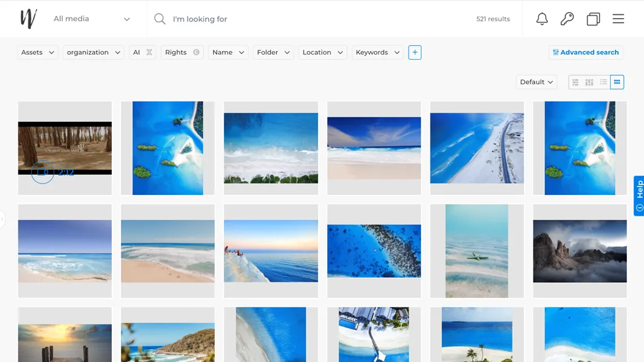Open the forest video thumbnail

(65, 148)
